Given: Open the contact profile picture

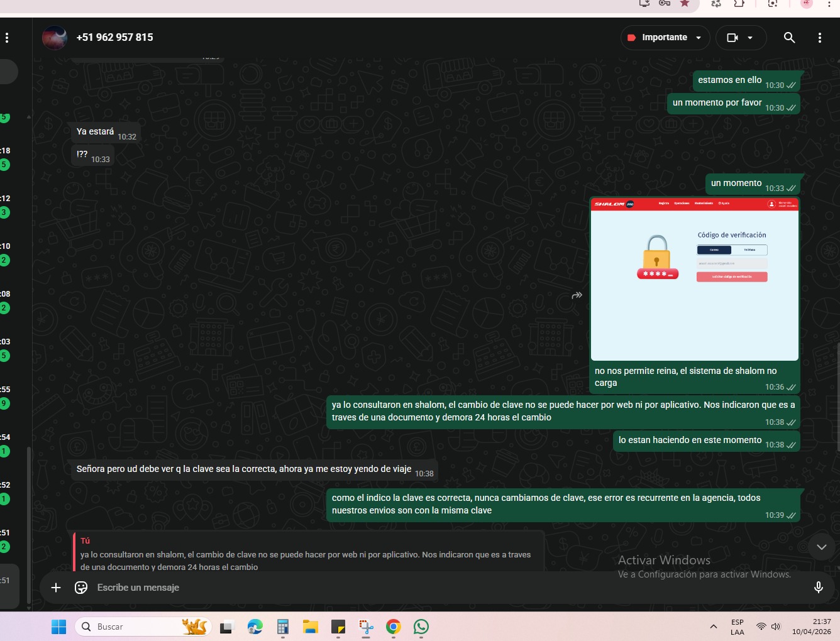Looking at the screenshot, I should tap(55, 38).
